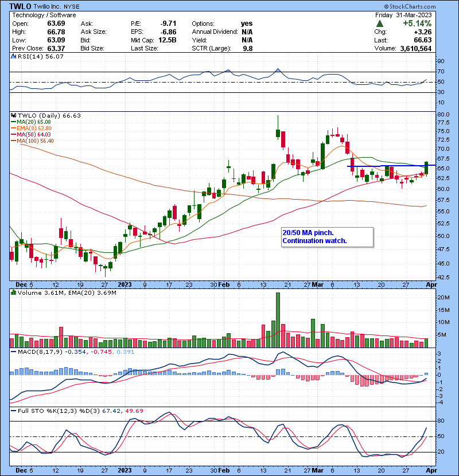Click the Last price value 66.63
This screenshot has height=476, width=459.
point(422,40)
